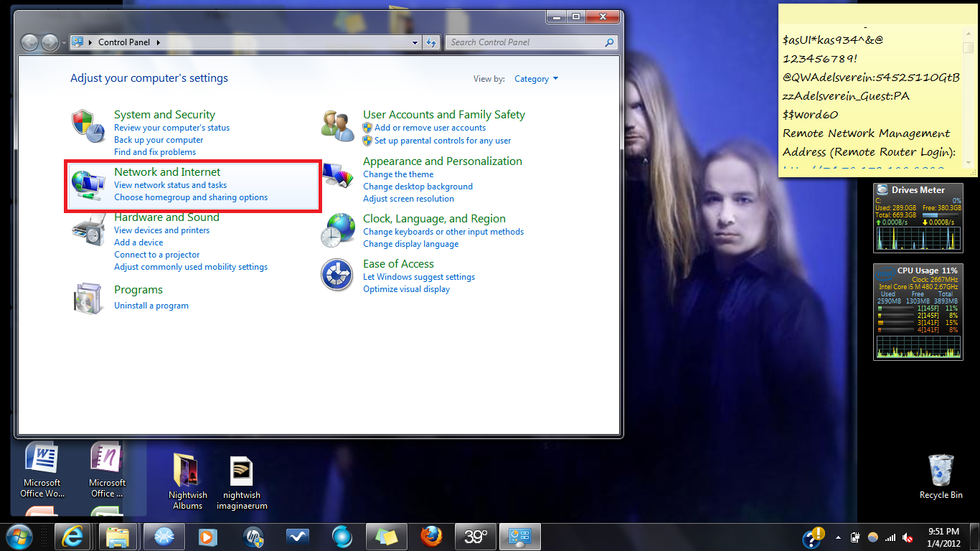Image resolution: width=980 pixels, height=551 pixels.
Task: Click Choose homegroup and sharing options
Action: 191,197
